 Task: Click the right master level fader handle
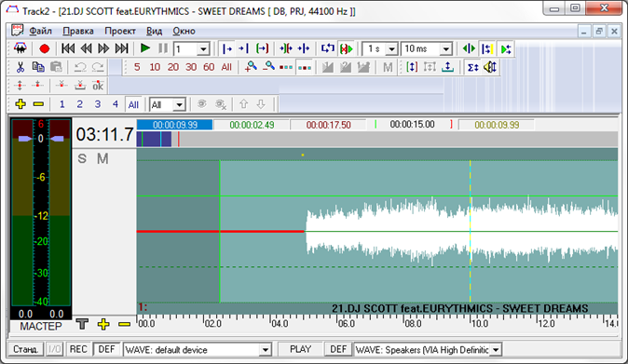point(57,139)
